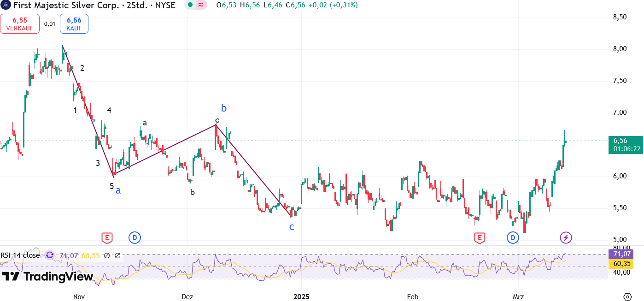Click the Mrz label on time axis
The height and width of the screenshot is (301, 644).
point(518,297)
